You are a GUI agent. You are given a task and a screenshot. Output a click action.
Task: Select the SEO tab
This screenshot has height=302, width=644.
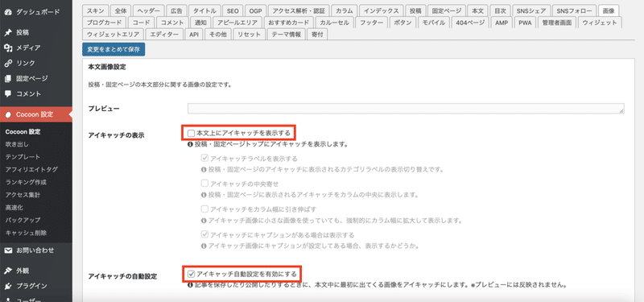click(233, 10)
